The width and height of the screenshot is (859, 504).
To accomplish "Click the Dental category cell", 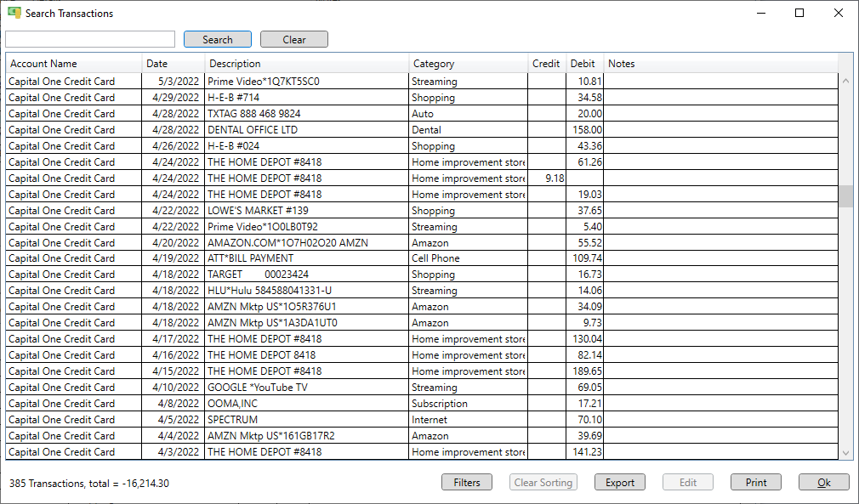I will click(x=469, y=130).
